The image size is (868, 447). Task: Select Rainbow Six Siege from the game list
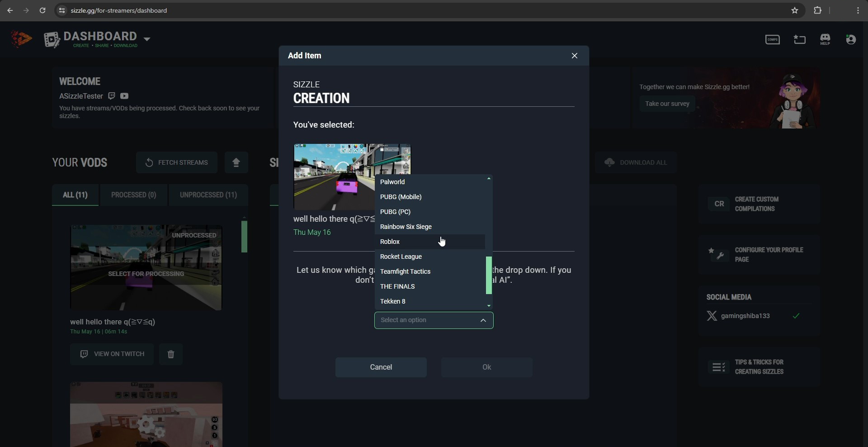point(406,227)
